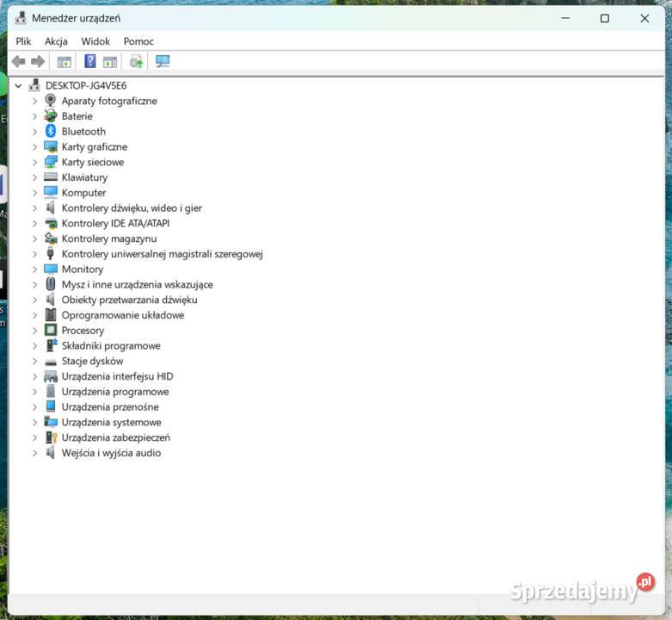Screen dimensions: 672x620
Task: Click the display adapter icon beside Karty graficzne
Action: click(51, 146)
